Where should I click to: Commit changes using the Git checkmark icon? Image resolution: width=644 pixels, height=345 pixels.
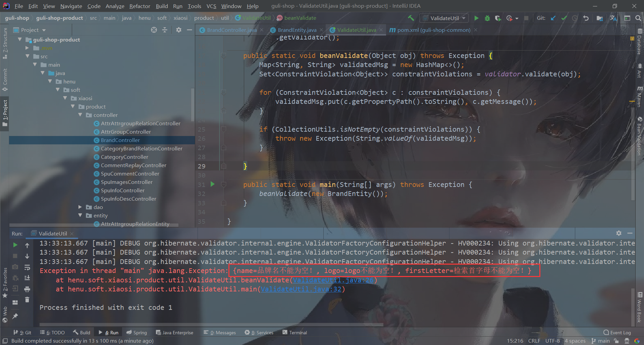(564, 18)
